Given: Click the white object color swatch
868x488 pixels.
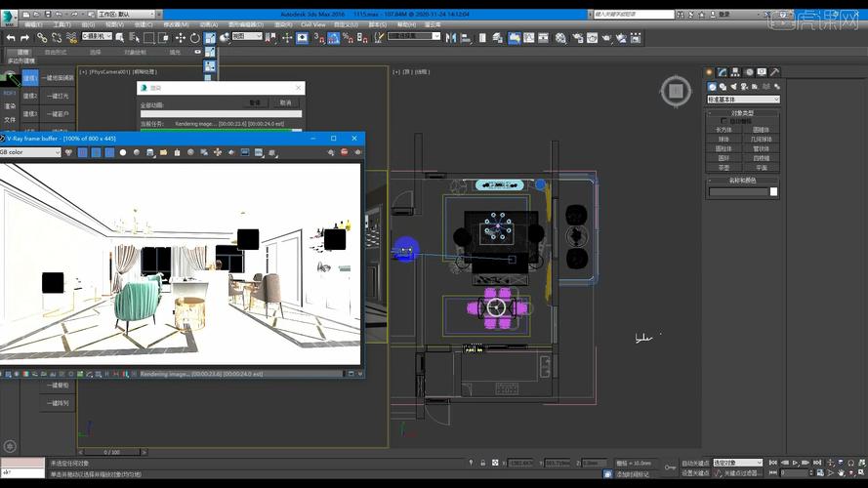Looking at the screenshot, I should pos(774,191).
